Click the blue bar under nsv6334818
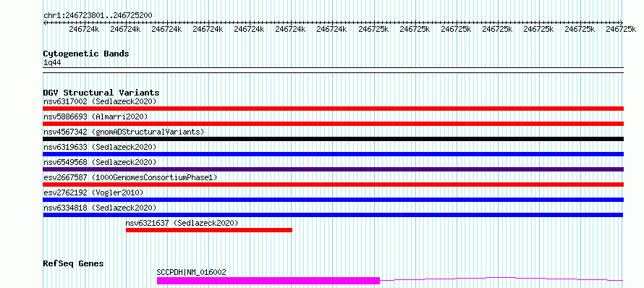 (333, 215)
